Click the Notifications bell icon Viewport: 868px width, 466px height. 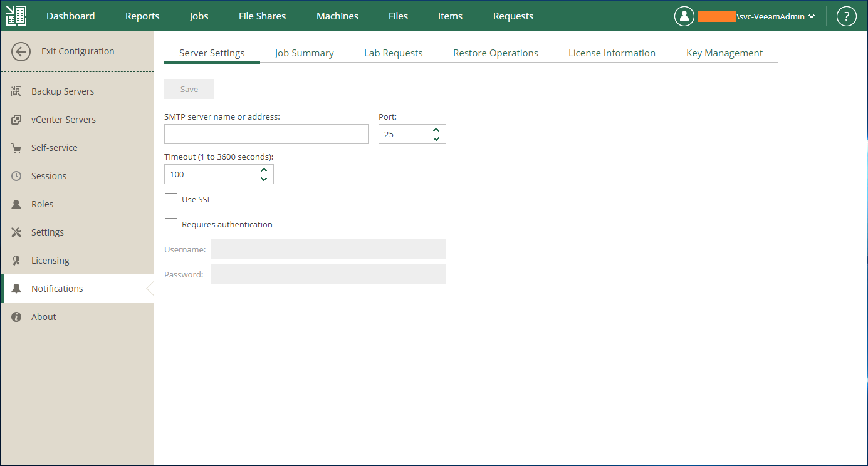17,289
